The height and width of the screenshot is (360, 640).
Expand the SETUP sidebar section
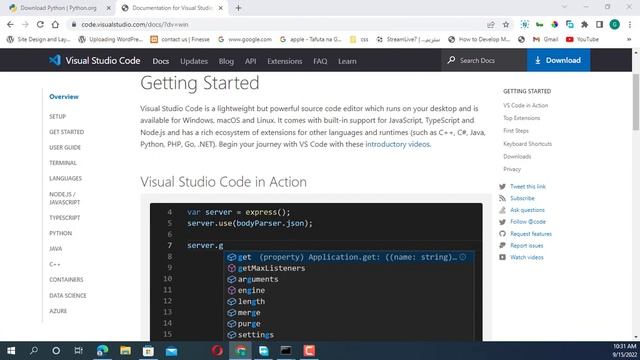pos(58,117)
